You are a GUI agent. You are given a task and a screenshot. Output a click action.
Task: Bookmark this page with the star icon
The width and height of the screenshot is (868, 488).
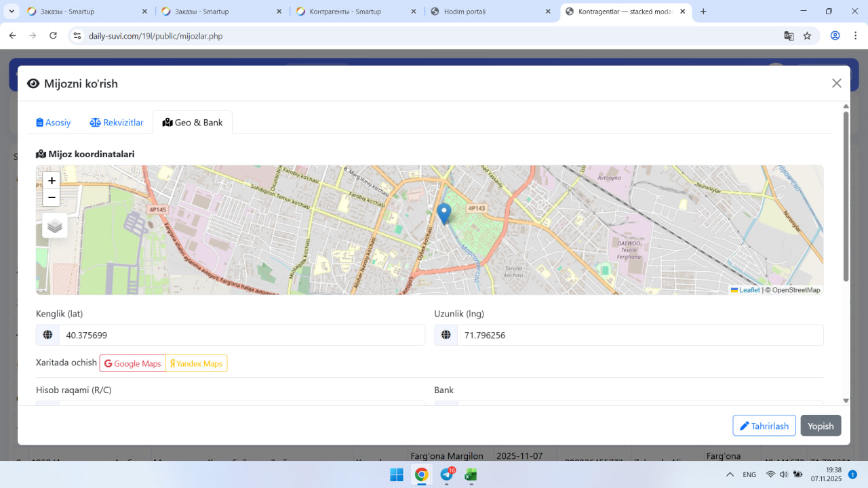pyautogui.click(x=807, y=36)
